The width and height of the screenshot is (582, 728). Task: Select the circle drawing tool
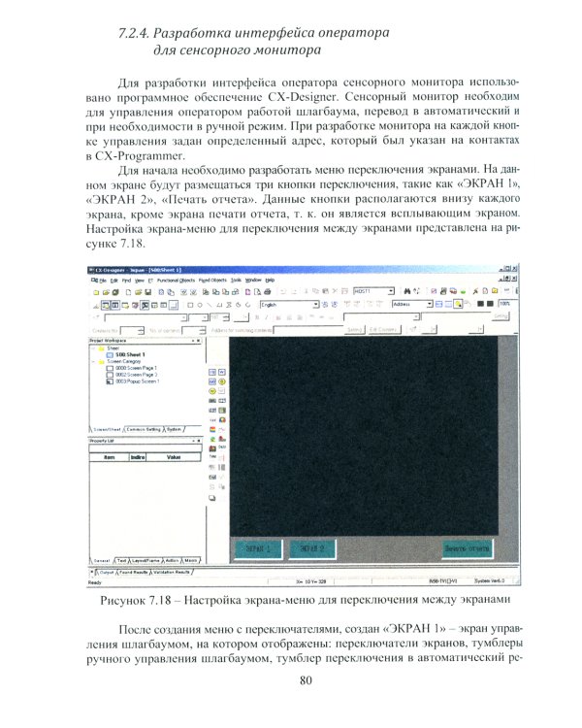coord(200,305)
